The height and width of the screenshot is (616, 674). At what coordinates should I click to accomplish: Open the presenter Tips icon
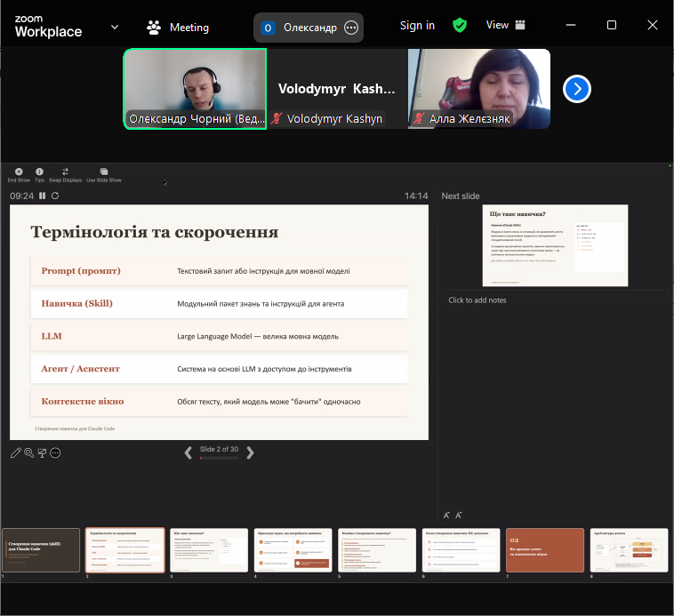click(39, 172)
